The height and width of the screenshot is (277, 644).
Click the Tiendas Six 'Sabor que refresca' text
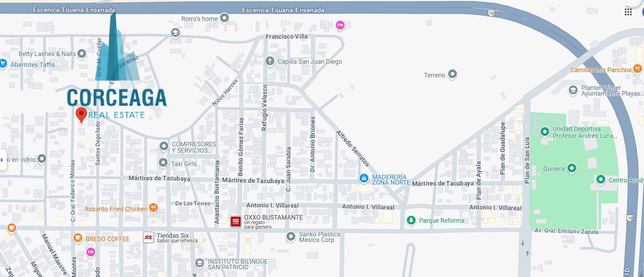(177, 241)
